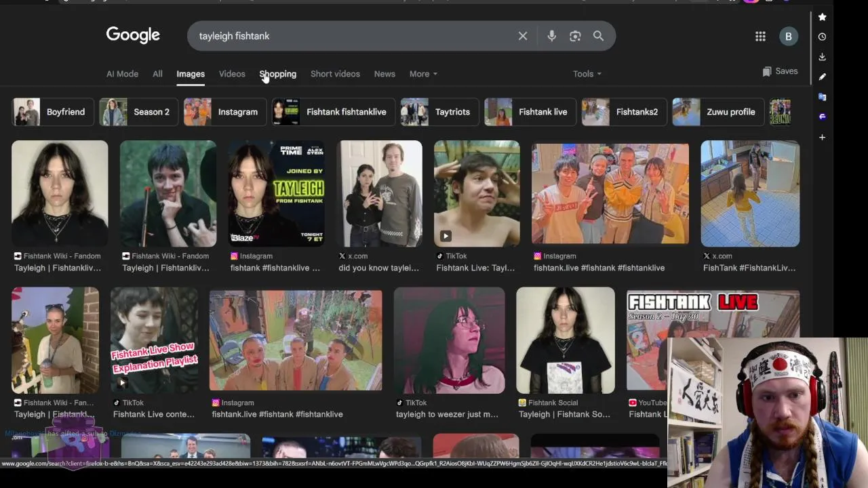Switch to the Shopping tab
Screen dimensions: 868x488
tap(278, 74)
